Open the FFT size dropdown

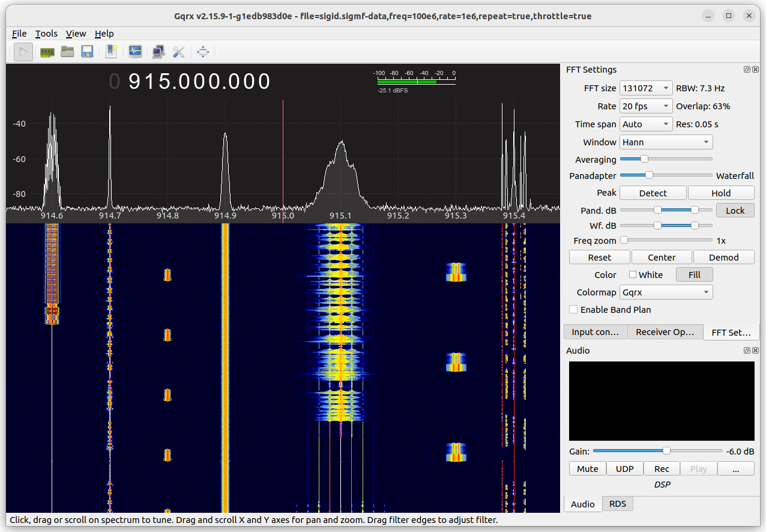645,88
